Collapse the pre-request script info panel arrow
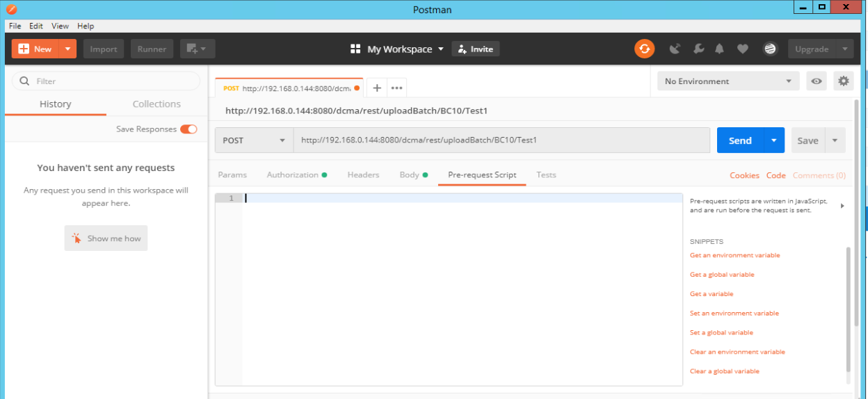This screenshot has height=399, width=868. click(x=842, y=206)
